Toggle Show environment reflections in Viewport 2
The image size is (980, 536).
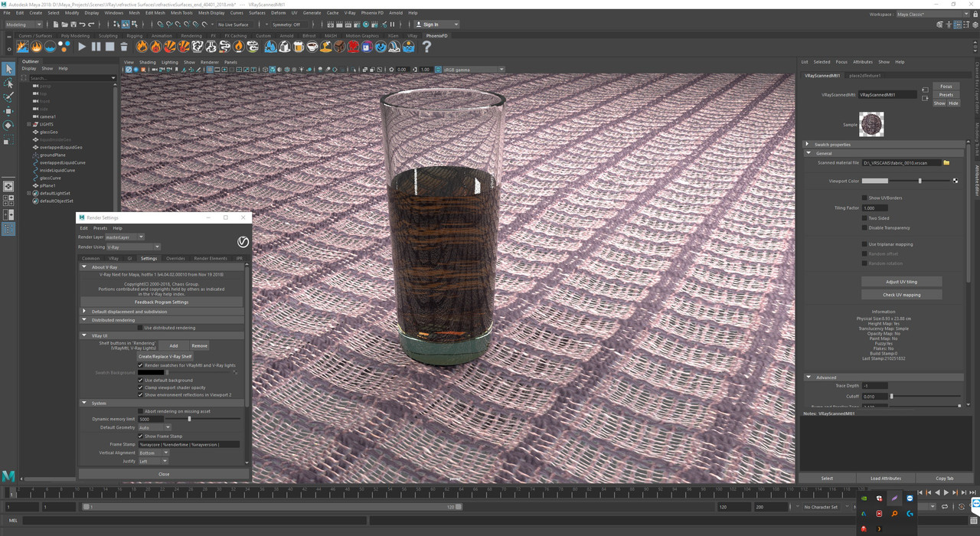point(140,395)
